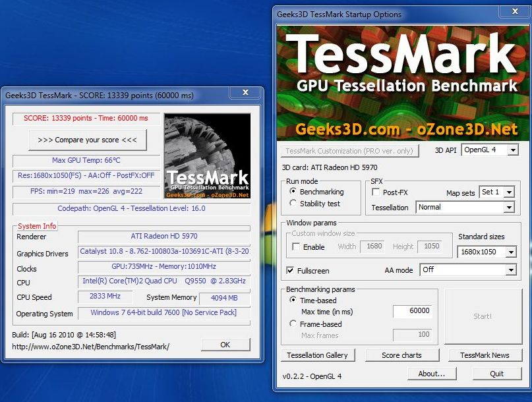The height and width of the screenshot is (402, 532).
Task: Toggle the Fullscreen checkbox
Action: (x=290, y=270)
